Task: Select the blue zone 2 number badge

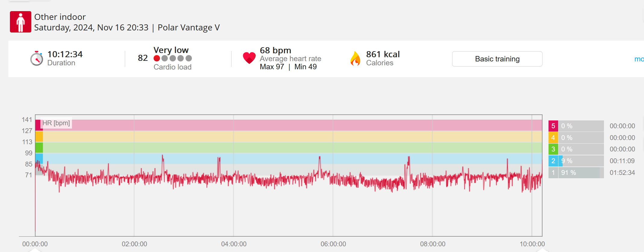Action: pyautogui.click(x=553, y=161)
